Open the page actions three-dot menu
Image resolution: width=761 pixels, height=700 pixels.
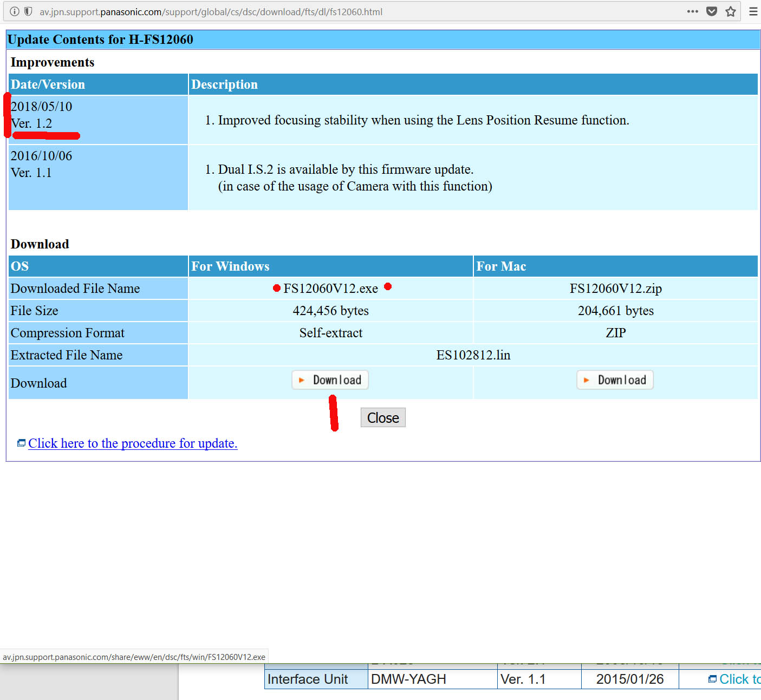692,11
